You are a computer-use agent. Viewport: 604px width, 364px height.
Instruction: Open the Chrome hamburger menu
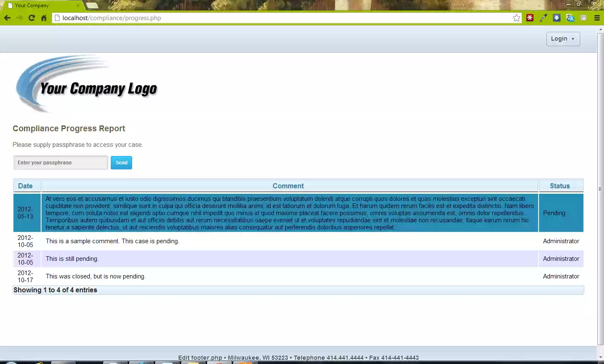[x=597, y=18]
